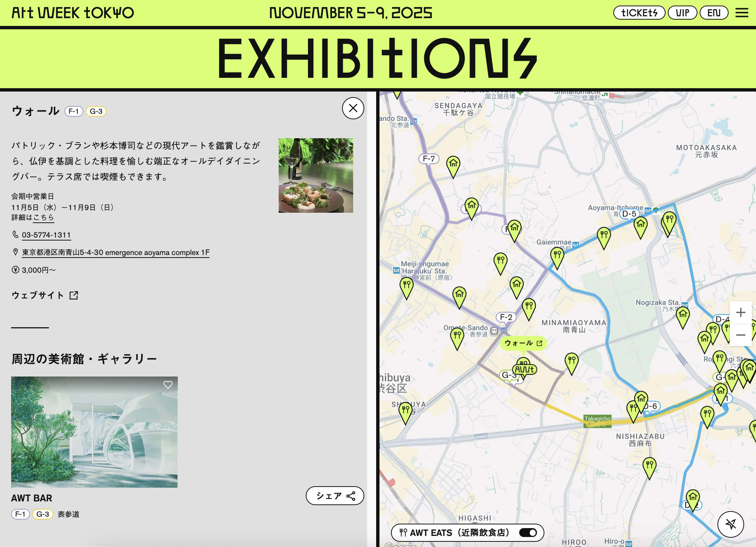
Task: Close the ウォール detail panel
Action: coord(353,108)
